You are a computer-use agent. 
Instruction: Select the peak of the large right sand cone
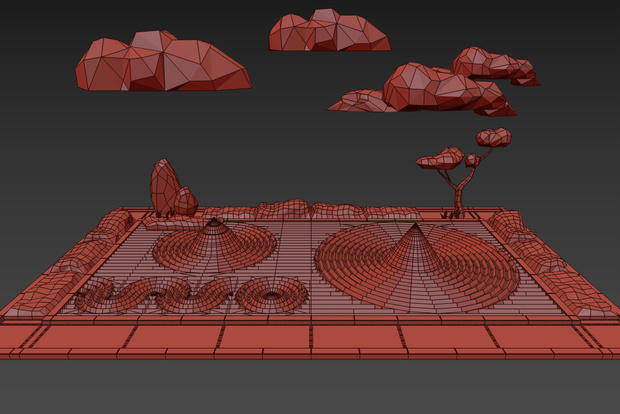point(415,229)
